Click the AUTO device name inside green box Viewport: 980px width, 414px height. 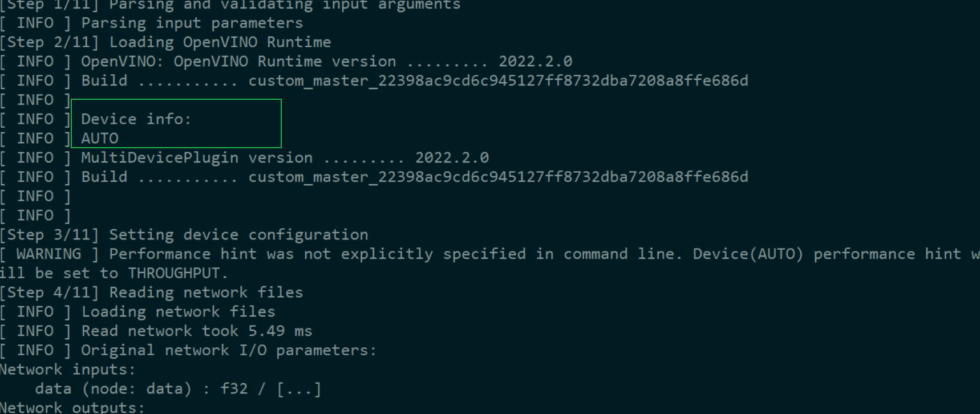100,139
